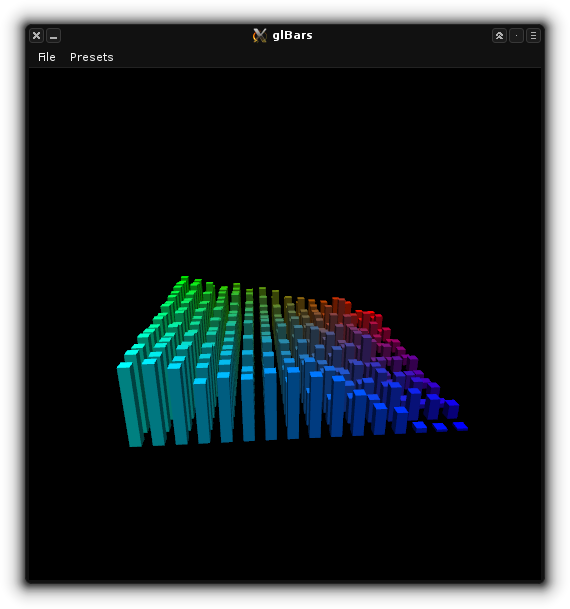Click the tallest cyan bar at front-left corner
The height and width of the screenshot is (609, 570).
(x=130, y=404)
